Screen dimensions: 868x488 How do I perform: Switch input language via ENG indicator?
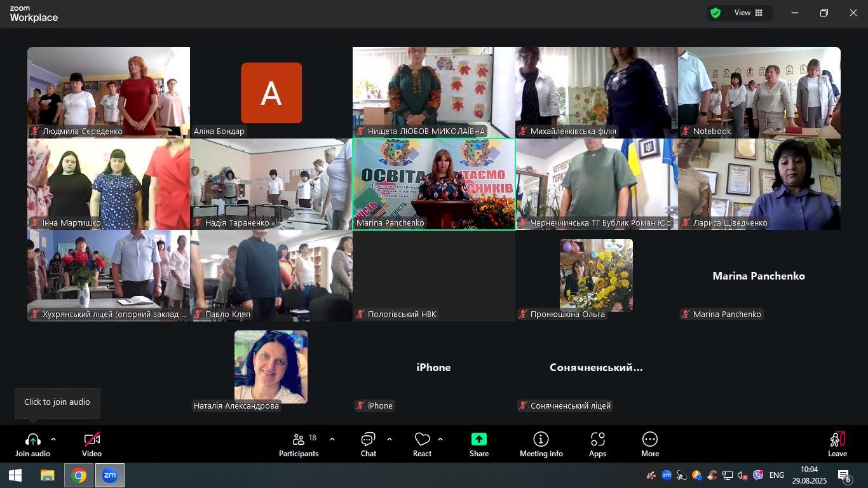(x=776, y=475)
